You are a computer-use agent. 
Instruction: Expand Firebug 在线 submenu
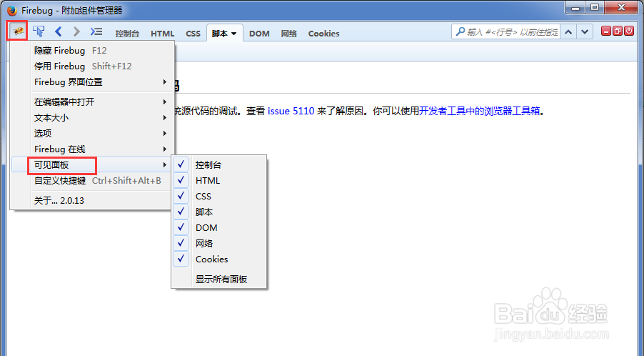[x=91, y=149]
